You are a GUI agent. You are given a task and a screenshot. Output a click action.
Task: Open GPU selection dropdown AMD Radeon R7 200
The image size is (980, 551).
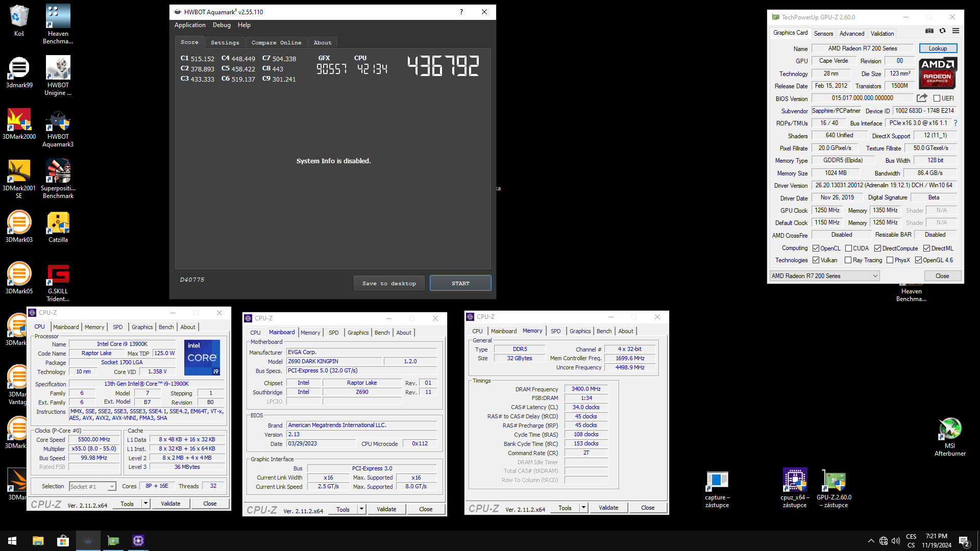pyautogui.click(x=824, y=276)
